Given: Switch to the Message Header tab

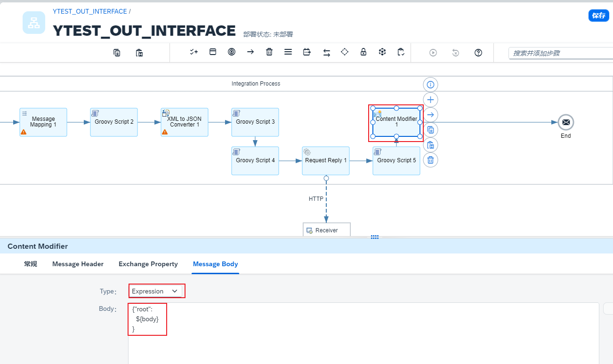Looking at the screenshot, I should pyautogui.click(x=78, y=264).
